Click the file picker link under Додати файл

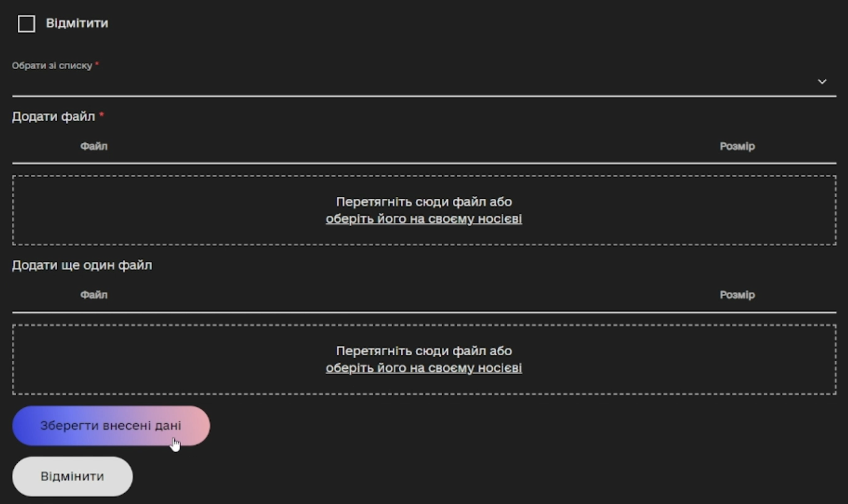pos(424,219)
